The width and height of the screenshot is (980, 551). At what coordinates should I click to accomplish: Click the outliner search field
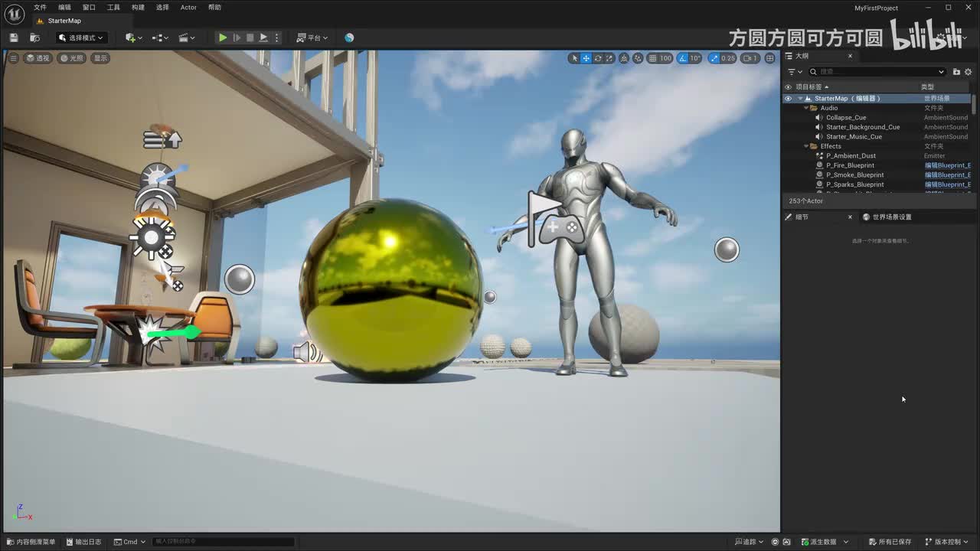tap(878, 72)
